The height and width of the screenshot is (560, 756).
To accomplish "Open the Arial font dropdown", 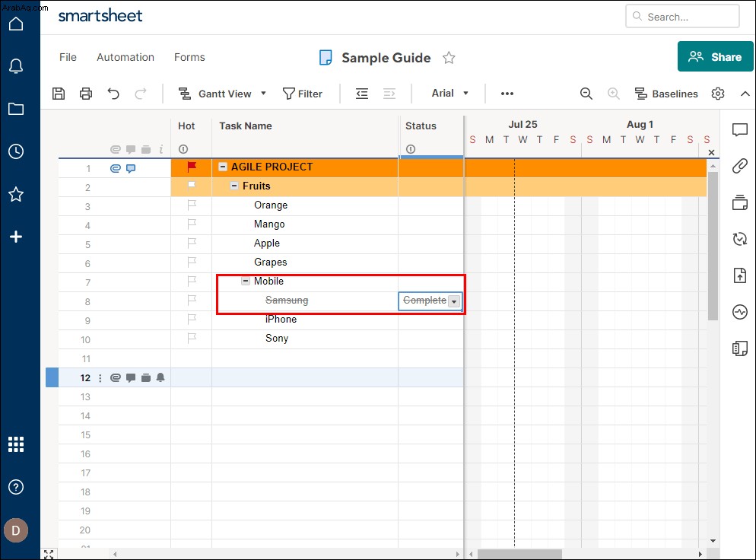I will (x=449, y=93).
